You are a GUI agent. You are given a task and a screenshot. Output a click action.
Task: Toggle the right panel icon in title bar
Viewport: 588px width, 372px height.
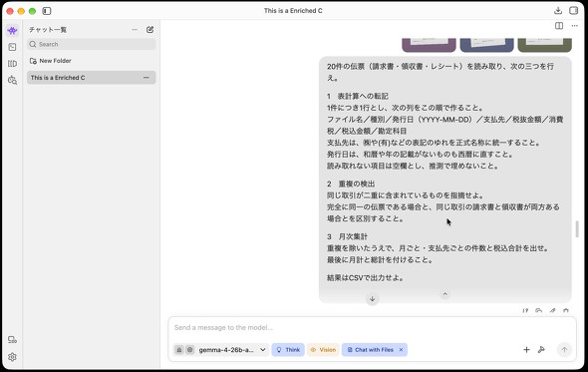[x=573, y=11]
